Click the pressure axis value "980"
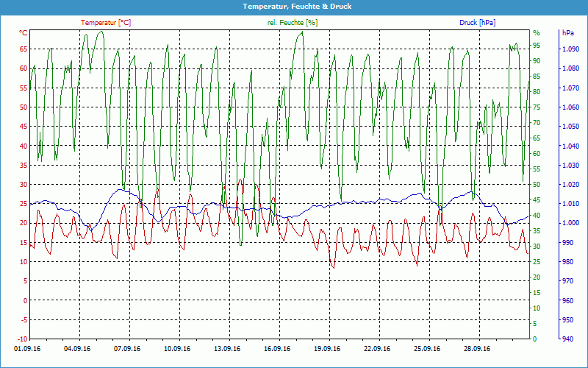This screenshot has width=588, height=368. click(567, 262)
